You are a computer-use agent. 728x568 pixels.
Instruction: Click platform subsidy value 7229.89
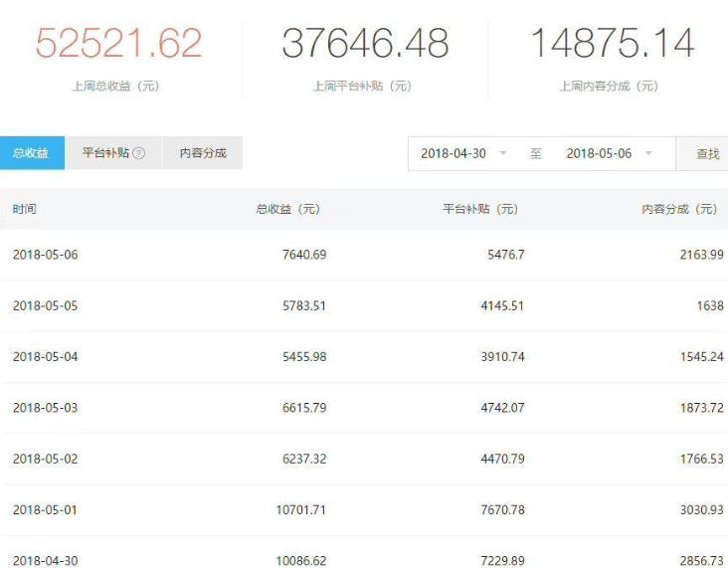click(503, 561)
